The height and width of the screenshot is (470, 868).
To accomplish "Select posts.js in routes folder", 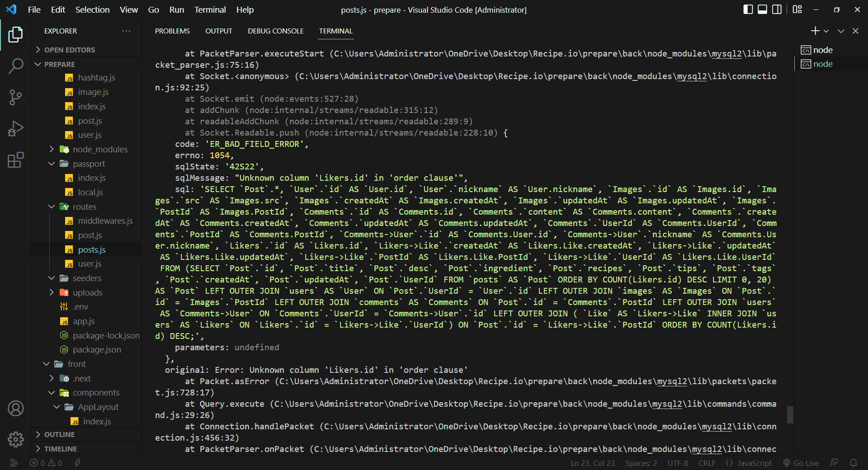I will tap(92, 250).
